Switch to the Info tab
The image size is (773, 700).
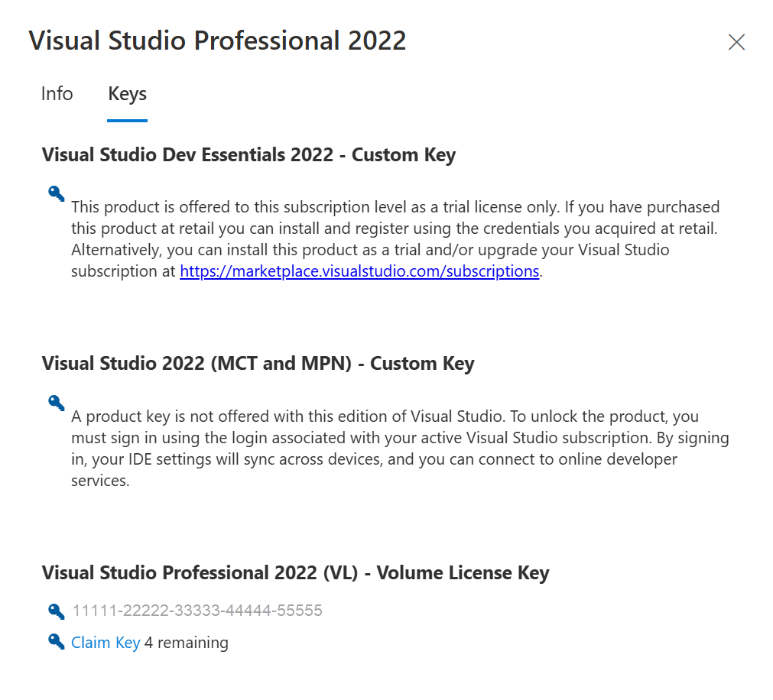tap(57, 93)
